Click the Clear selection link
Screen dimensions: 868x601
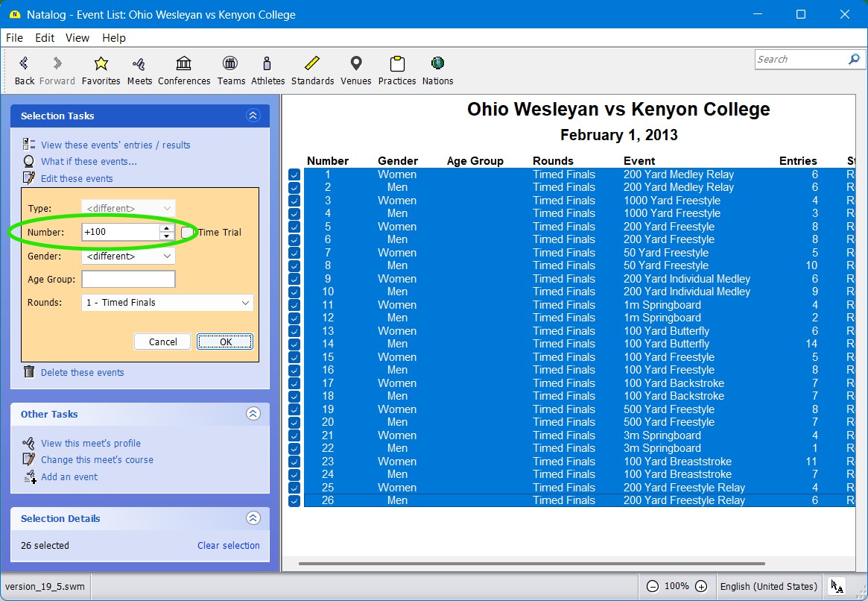point(228,546)
